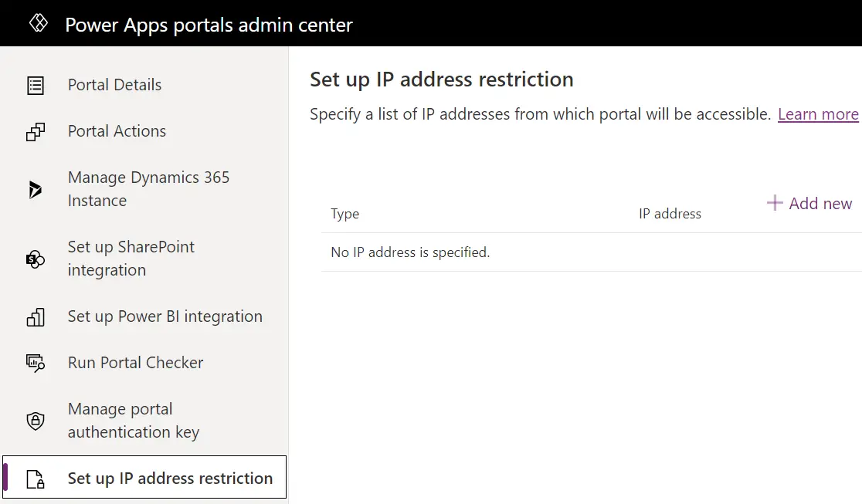Click the Dynamics 365 instance icon
Viewport: 862px width, 504px height.
(x=36, y=189)
